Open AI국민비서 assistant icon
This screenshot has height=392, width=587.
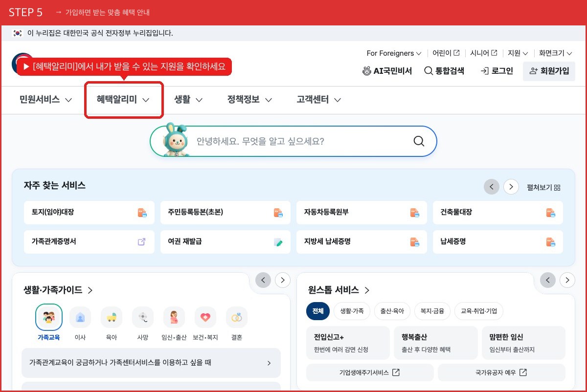coord(367,71)
